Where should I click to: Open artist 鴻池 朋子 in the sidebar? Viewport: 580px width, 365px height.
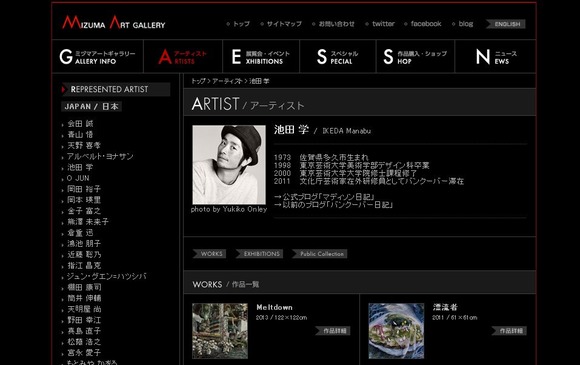[84, 244]
